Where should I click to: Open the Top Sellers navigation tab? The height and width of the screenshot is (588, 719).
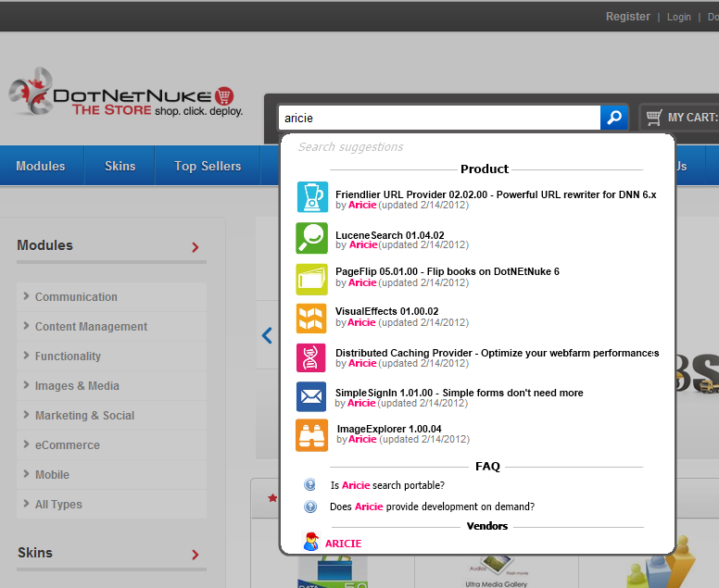click(208, 166)
